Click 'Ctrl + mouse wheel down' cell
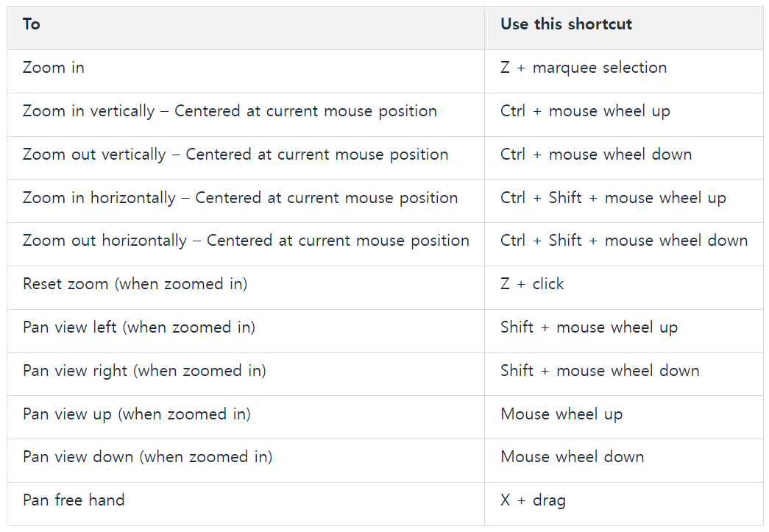 point(596,155)
